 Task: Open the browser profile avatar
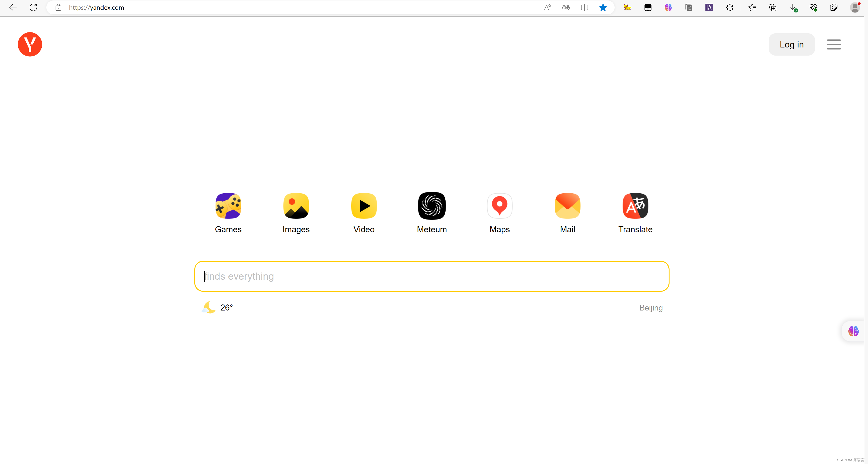point(855,7)
